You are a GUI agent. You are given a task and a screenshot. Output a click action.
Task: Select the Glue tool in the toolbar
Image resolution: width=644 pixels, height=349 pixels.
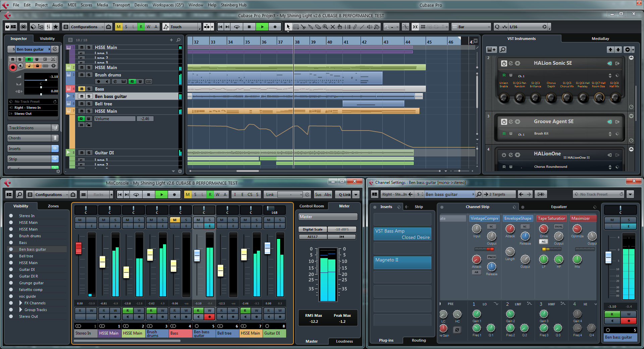[311, 27]
